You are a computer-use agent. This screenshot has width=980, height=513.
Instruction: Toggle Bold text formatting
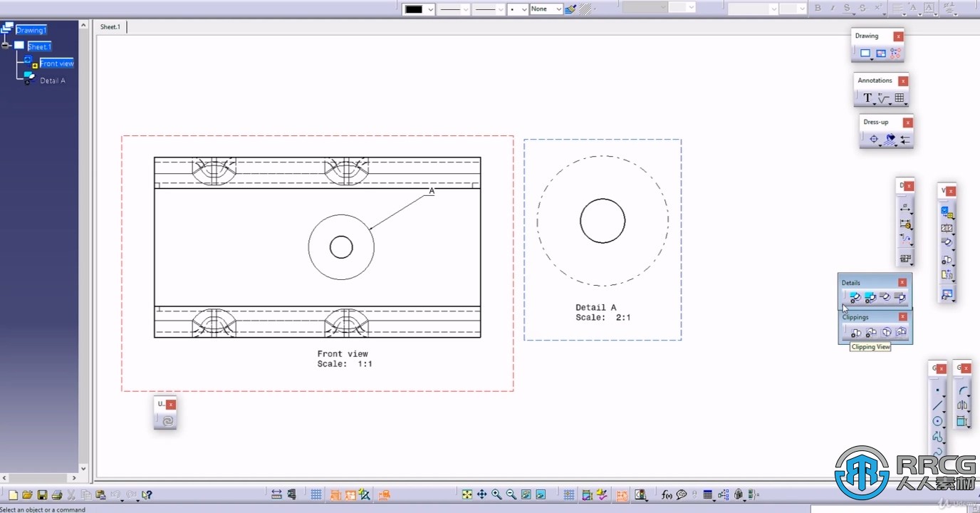point(818,8)
